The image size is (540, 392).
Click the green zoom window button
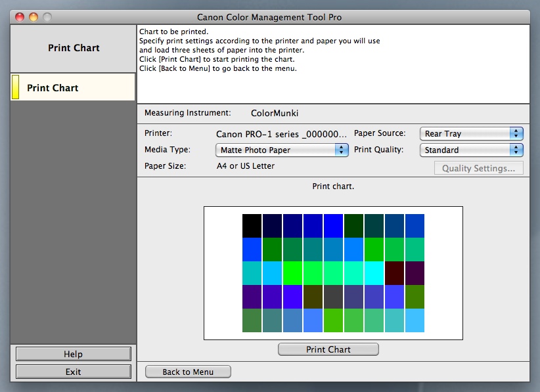(47, 17)
